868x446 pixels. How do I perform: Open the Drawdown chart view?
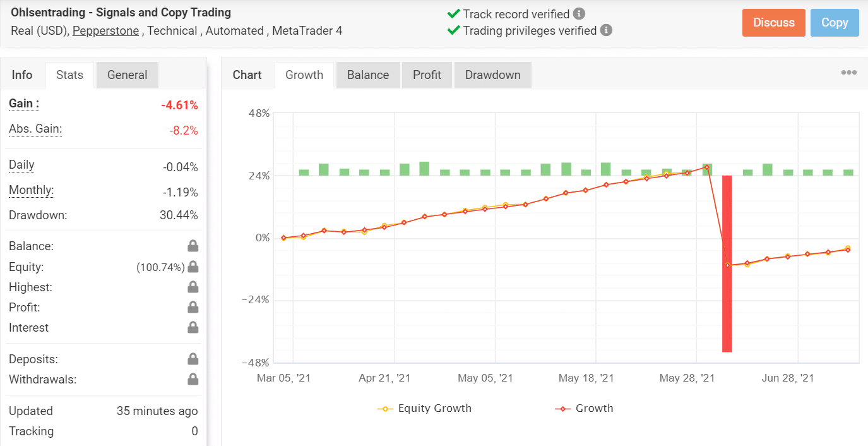[x=492, y=75]
